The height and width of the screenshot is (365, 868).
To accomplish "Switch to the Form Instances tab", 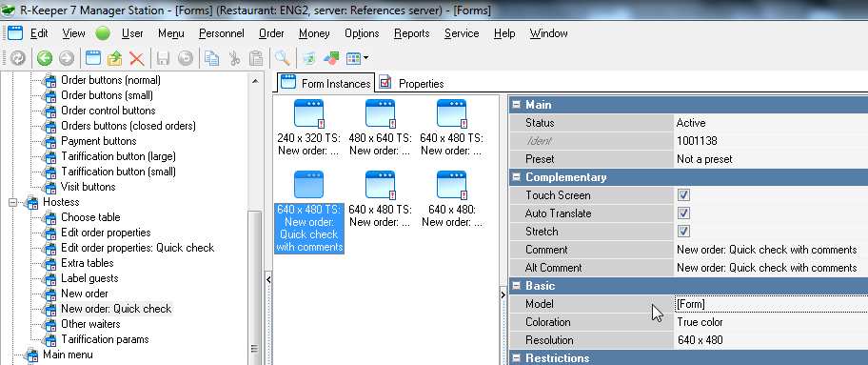I will coord(325,83).
